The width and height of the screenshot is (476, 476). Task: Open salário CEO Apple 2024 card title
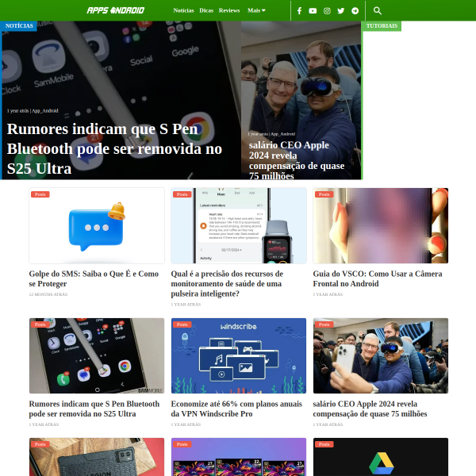click(370, 409)
